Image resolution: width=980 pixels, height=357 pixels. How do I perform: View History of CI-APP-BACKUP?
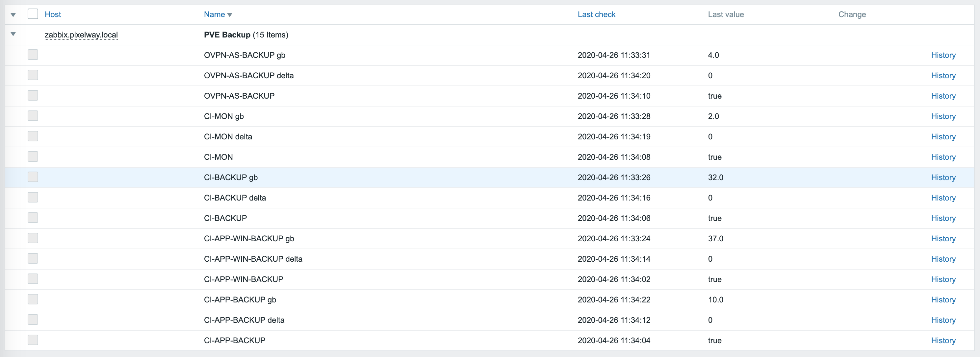(x=943, y=341)
